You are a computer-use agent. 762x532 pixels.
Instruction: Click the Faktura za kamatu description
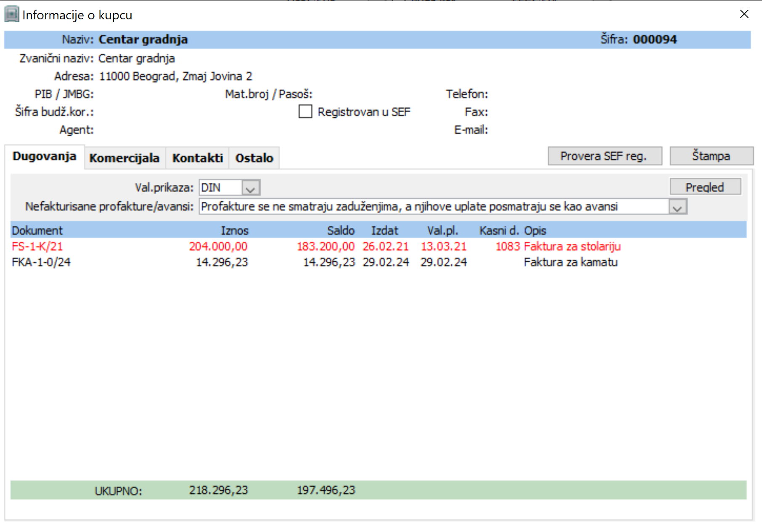point(570,262)
